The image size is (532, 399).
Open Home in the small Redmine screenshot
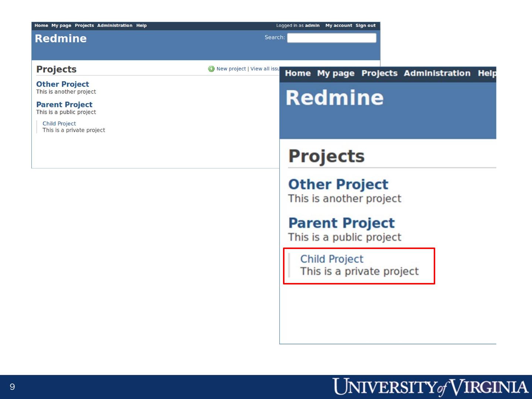point(41,25)
